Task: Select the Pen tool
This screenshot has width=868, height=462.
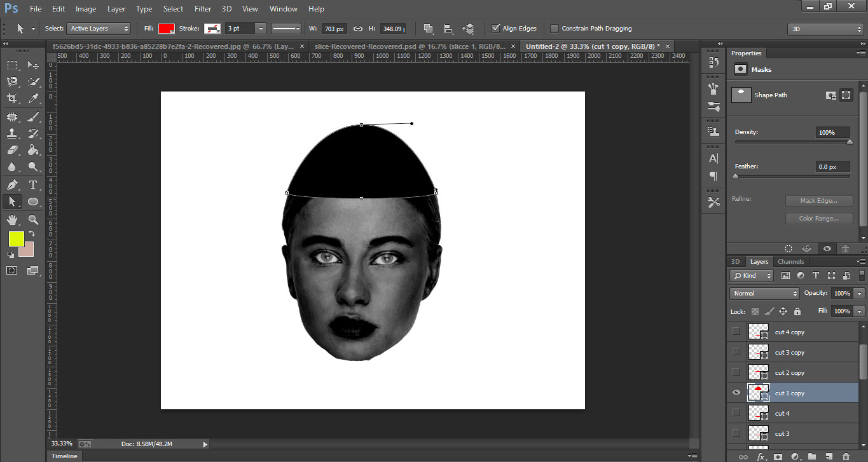Action: (x=11, y=185)
